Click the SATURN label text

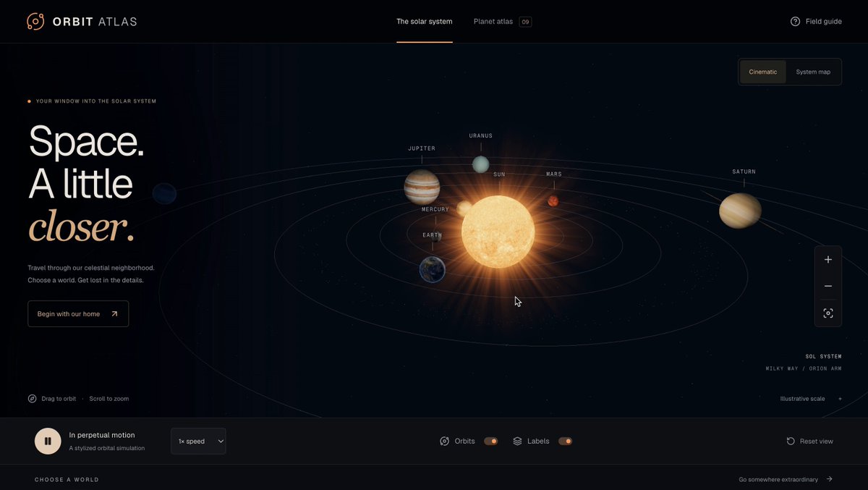click(744, 172)
